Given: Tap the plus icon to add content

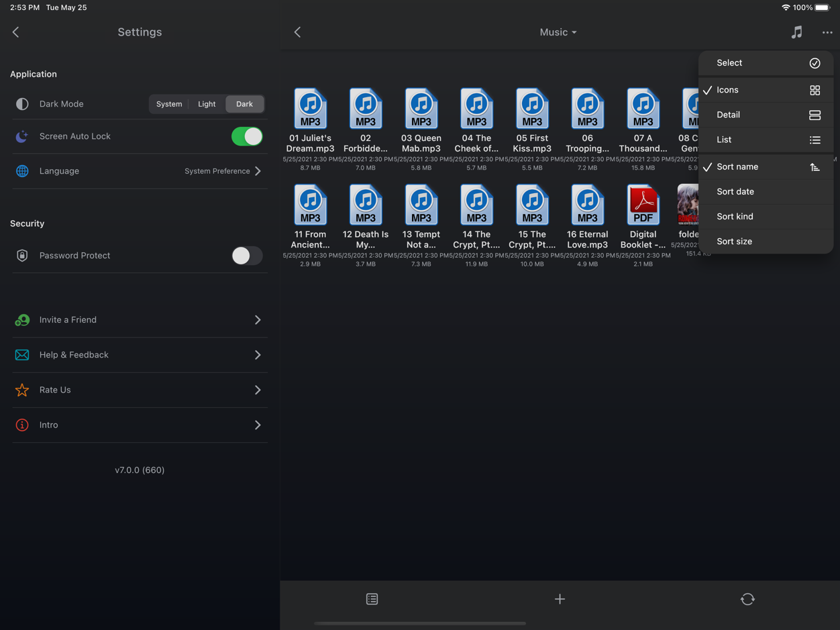Looking at the screenshot, I should pyautogui.click(x=560, y=598).
